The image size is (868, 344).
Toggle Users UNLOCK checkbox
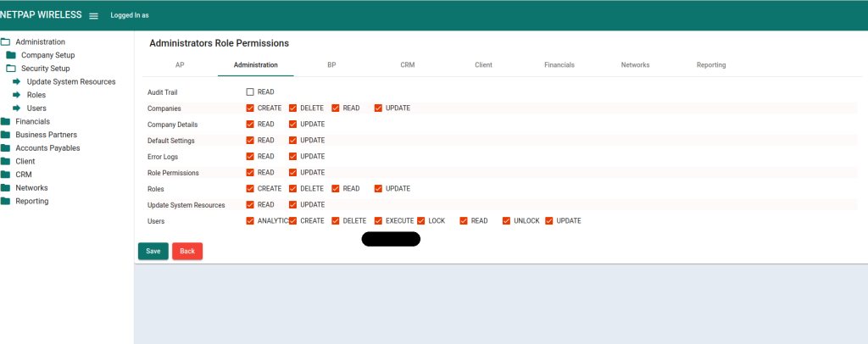pos(507,220)
